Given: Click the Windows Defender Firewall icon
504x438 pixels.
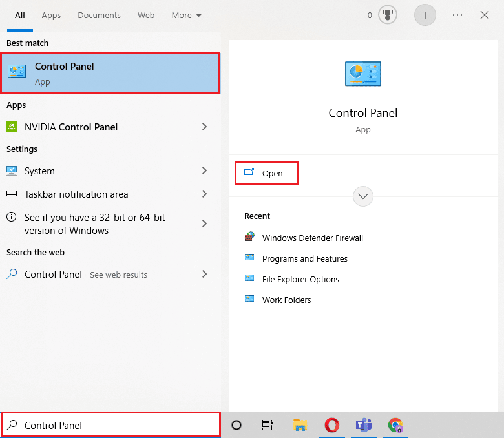Looking at the screenshot, I should point(249,236).
